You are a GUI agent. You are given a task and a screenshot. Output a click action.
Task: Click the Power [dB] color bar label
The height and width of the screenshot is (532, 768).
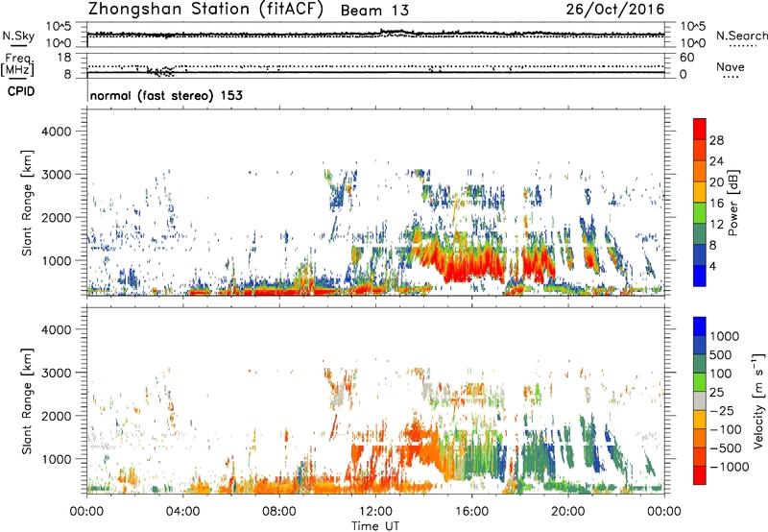coord(733,203)
